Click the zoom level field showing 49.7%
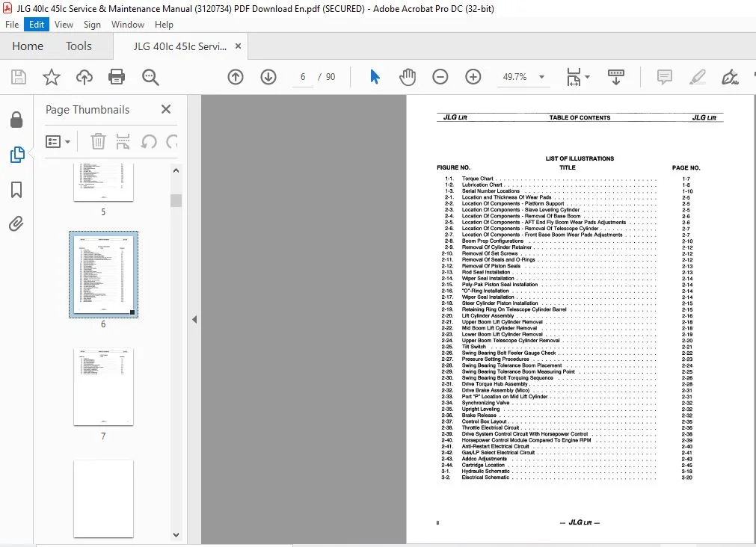The height and width of the screenshot is (547, 756). (514, 77)
